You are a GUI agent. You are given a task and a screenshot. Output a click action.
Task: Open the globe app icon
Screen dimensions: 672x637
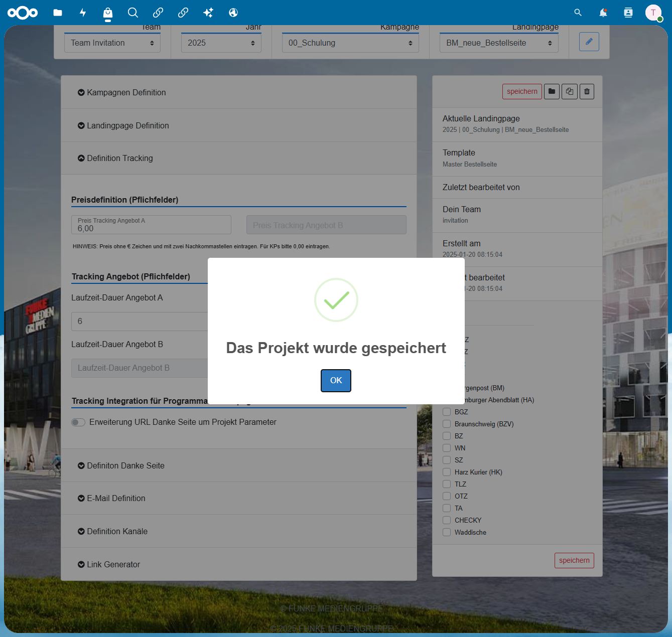point(233,13)
